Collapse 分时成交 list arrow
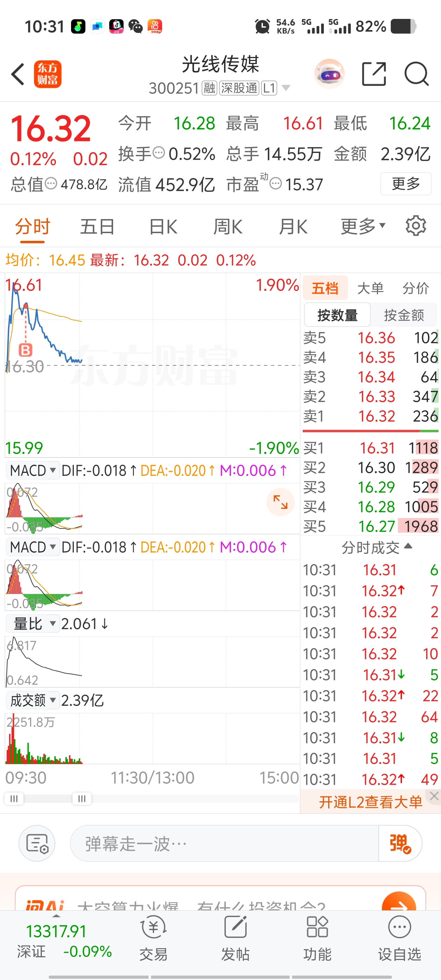441x980 pixels. [408, 546]
